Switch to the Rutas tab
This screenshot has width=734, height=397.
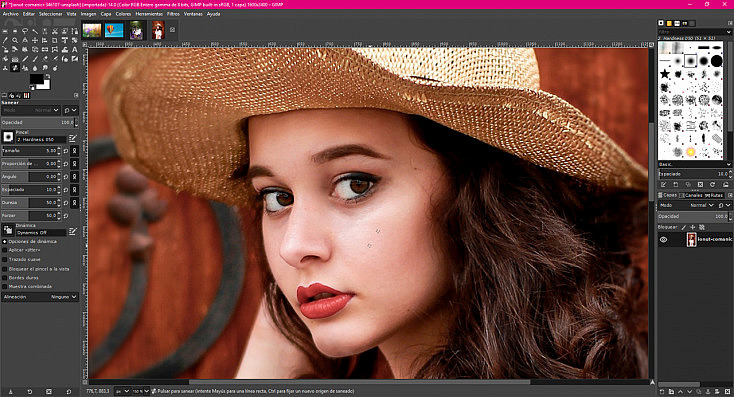pos(713,195)
